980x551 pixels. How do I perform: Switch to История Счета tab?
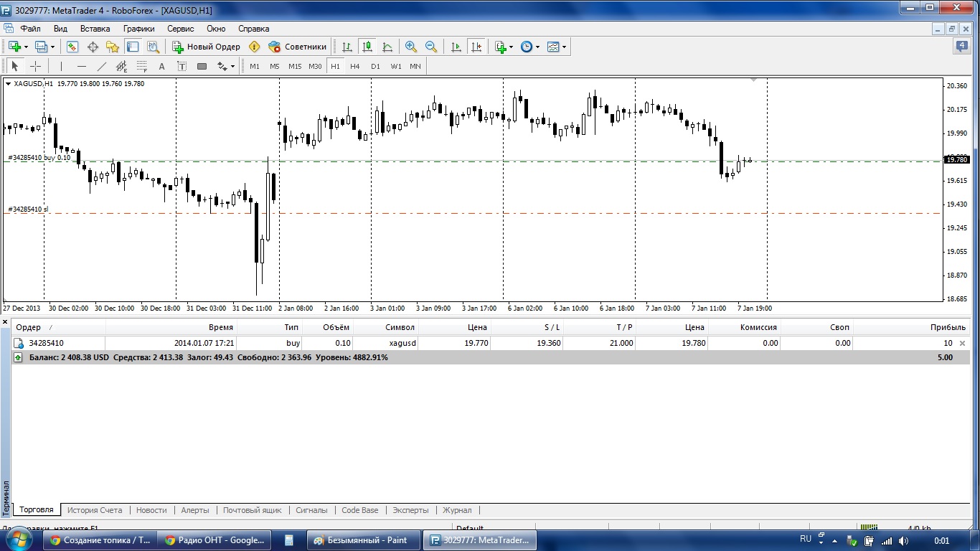pos(95,510)
